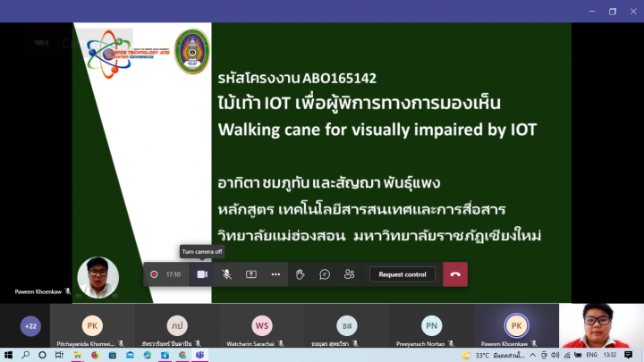Click the Meet Now tray icon
Screen dimensions: 644x362
coord(544,355)
